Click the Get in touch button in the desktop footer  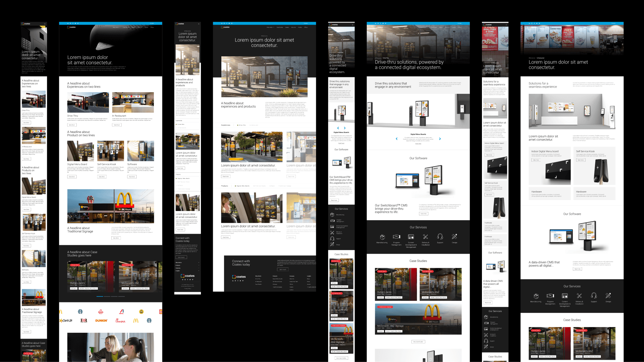pos(283,270)
